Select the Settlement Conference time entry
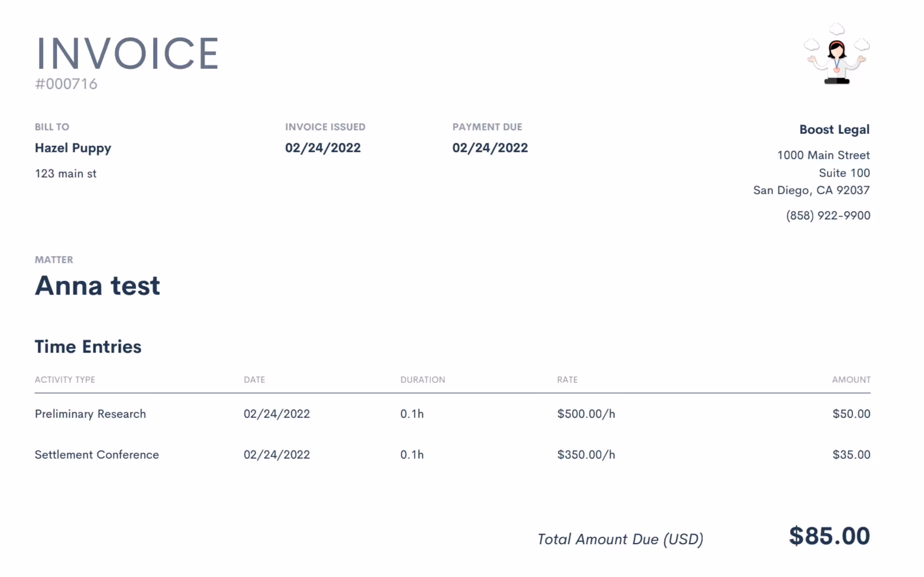 (97, 455)
